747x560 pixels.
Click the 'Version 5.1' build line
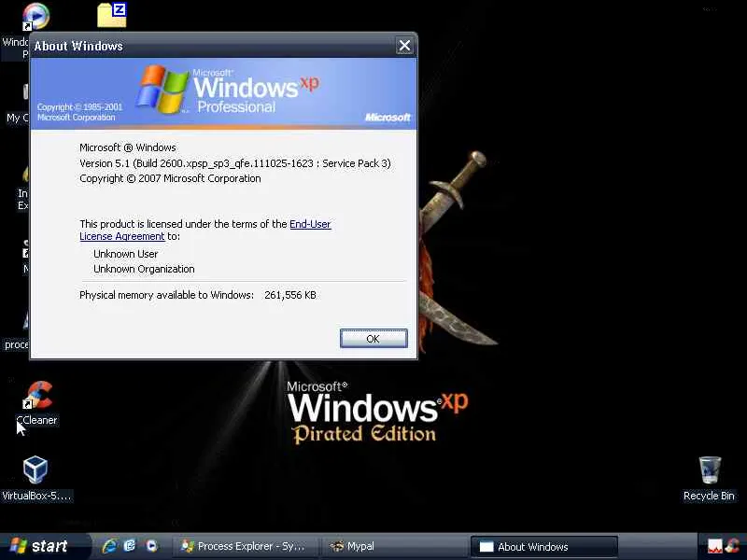(235, 163)
